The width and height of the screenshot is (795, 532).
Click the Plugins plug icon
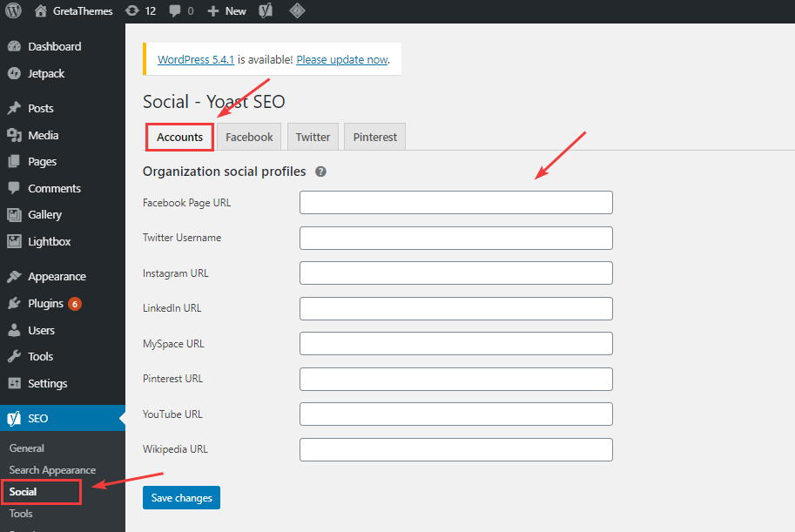(14, 303)
